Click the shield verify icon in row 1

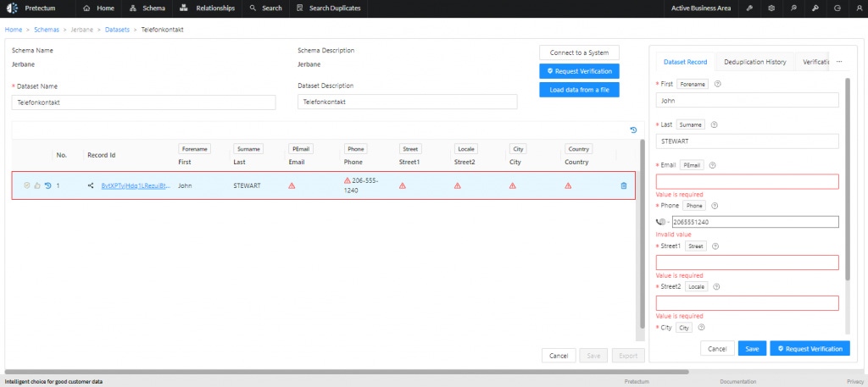point(26,185)
